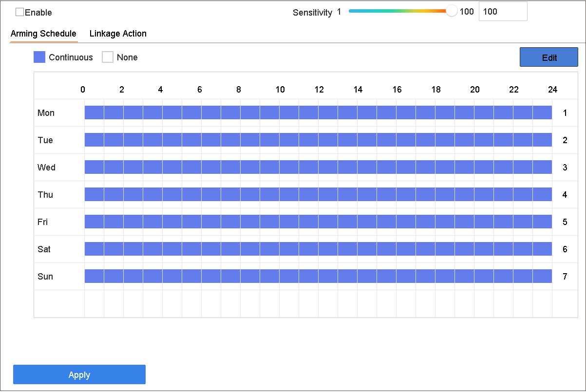
Task: Click the middle of the Sensitivity track
Action: 400,11
